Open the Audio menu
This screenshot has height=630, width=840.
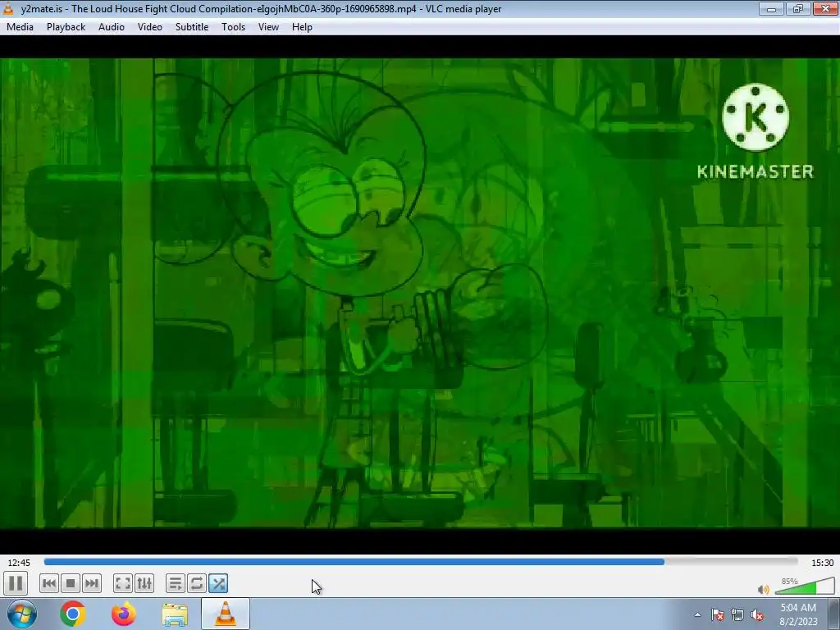[x=112, y=27]
